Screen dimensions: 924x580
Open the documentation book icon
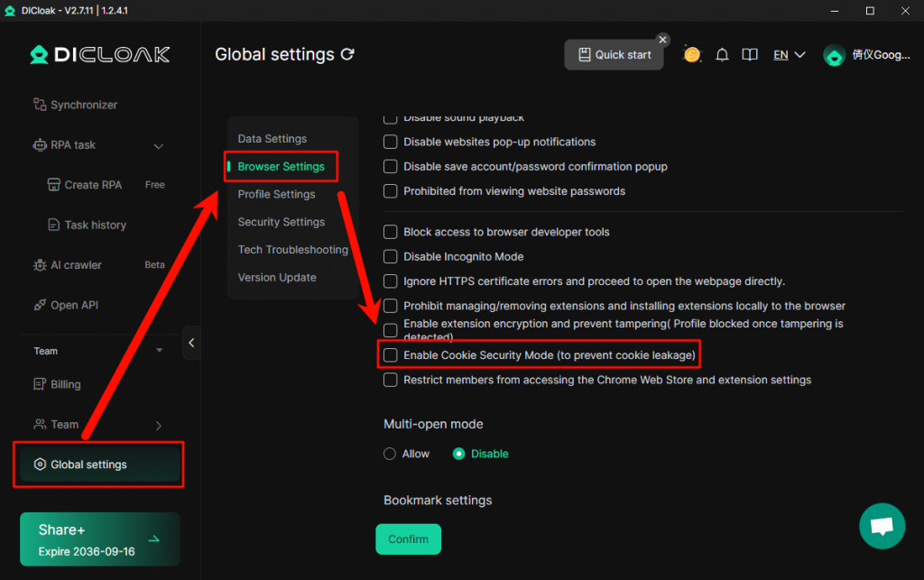click(x=749, y=55)
